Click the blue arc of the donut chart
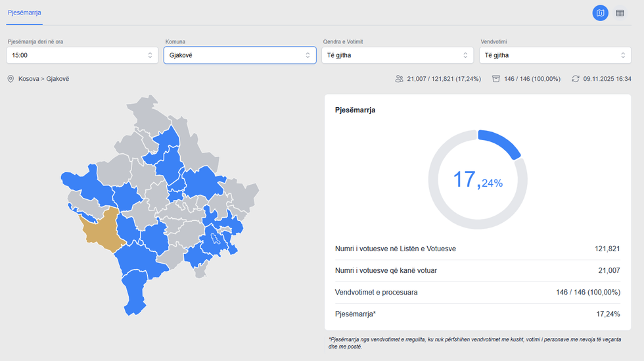This screenshot has height=361, width=644. pos(501,143)
